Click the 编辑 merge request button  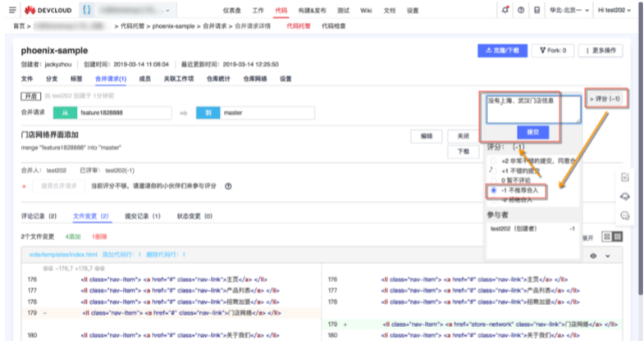[x=427, y=136]
